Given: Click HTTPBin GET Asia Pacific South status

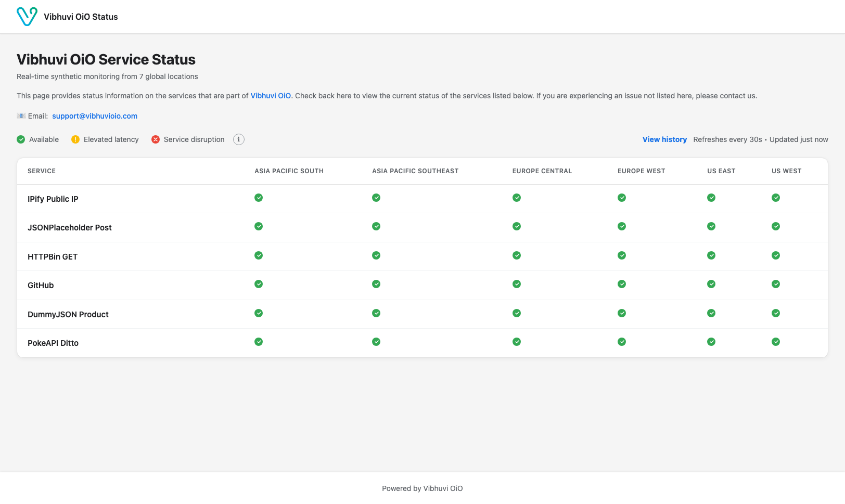Looking at the screenshot, I should click(x=259, y=255).
